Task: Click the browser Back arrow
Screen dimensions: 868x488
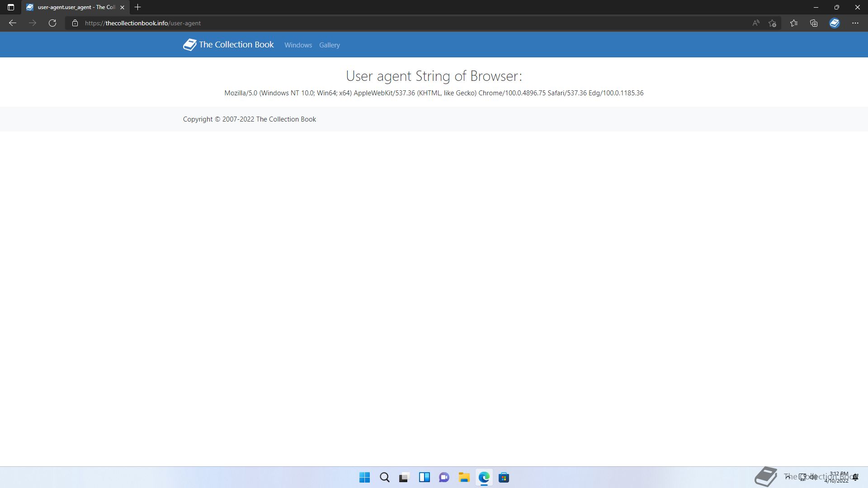Action: (x=13, y=23)
